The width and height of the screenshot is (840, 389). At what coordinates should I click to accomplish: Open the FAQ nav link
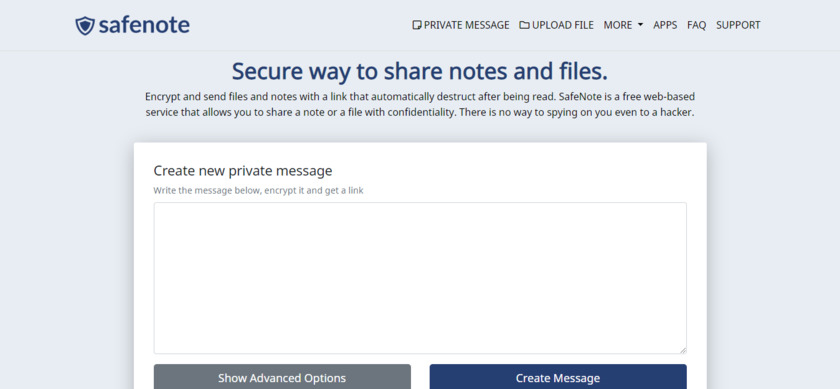(696, 25)
